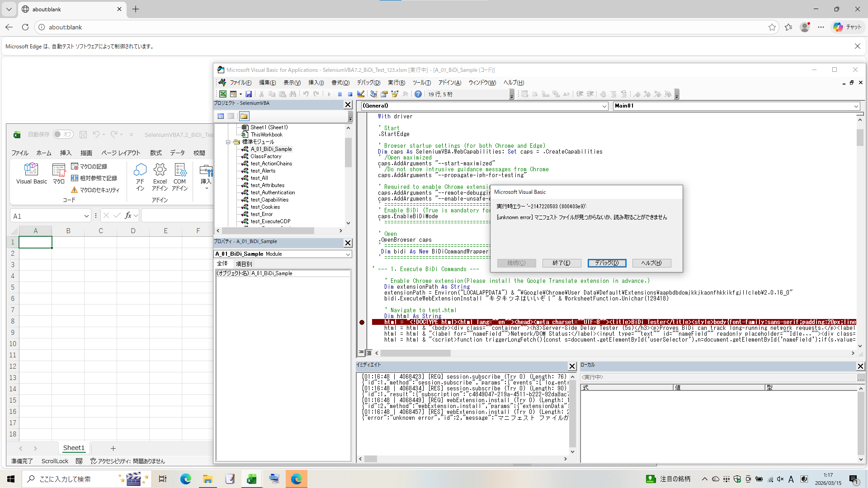Screen dimensions: 868x488
Task: Open Copilot chat icon in Edge
Action: pyautogui.click(x=848, y=27)
